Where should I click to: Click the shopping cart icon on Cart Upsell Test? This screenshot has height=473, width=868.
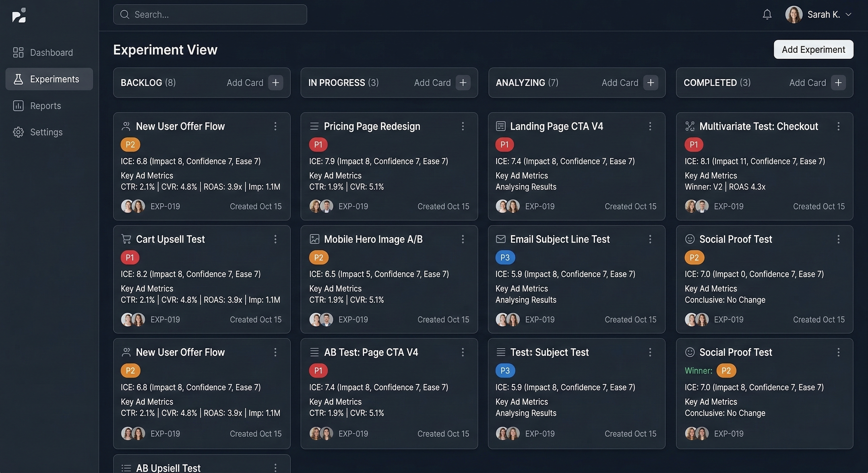pos(126,239)
